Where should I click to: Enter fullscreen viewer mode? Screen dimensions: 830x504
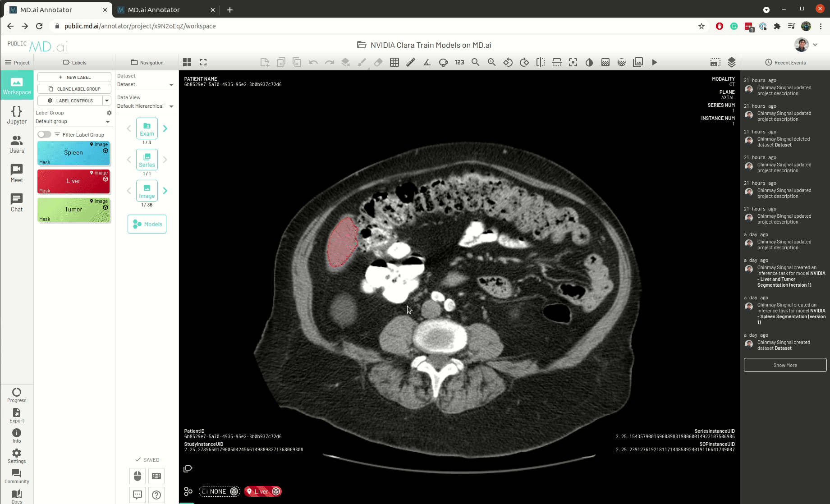[203, 62]
